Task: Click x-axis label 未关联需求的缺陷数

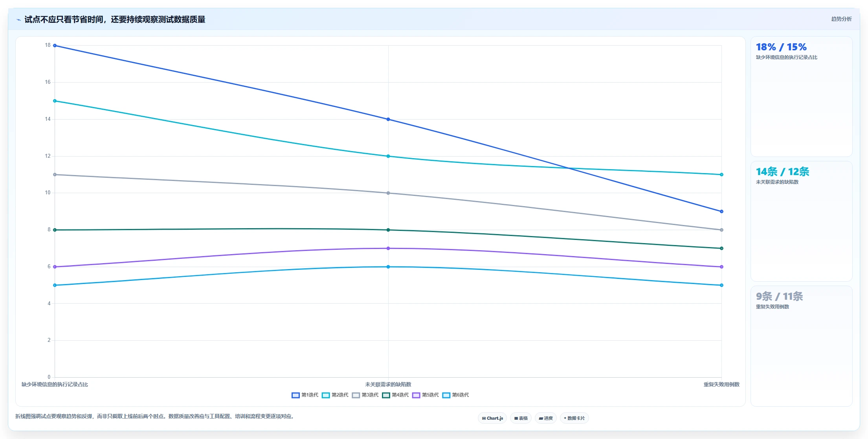Action: [x=388, y=385]
